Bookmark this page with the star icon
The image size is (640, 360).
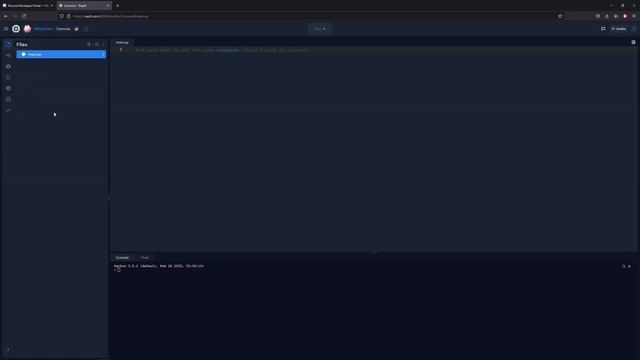coord(560,16)
